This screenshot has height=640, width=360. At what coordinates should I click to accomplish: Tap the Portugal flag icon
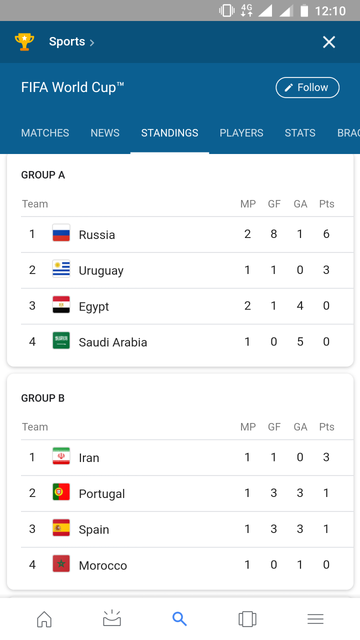pyautogui.click(x=61, y=493)
